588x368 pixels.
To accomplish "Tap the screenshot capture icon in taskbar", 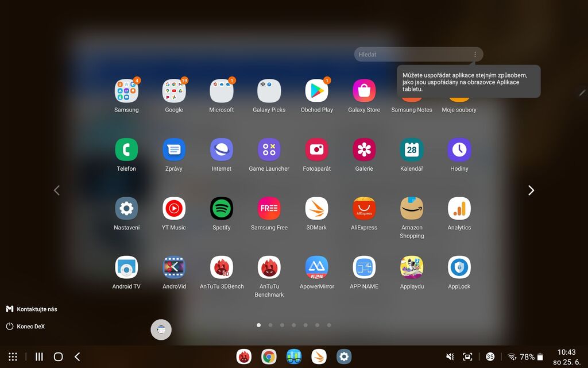I will click(468, 356).
